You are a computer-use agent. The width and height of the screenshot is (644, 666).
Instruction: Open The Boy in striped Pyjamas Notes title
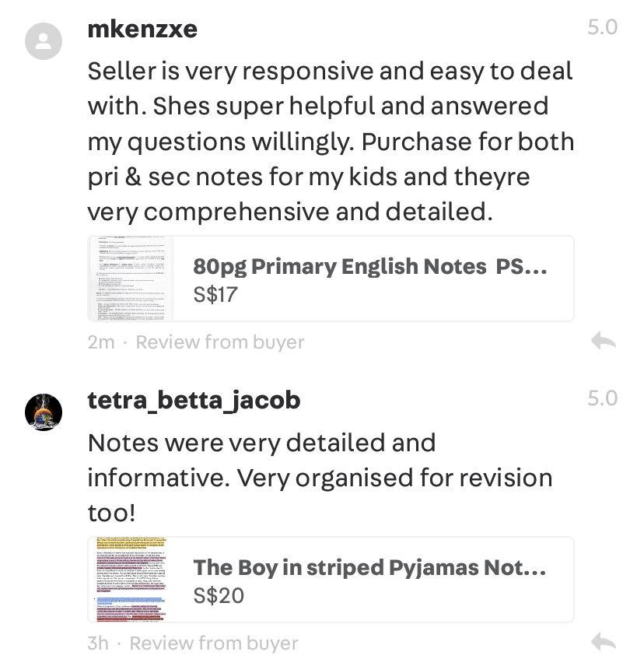pyautogui.click(x=369, y=568)
